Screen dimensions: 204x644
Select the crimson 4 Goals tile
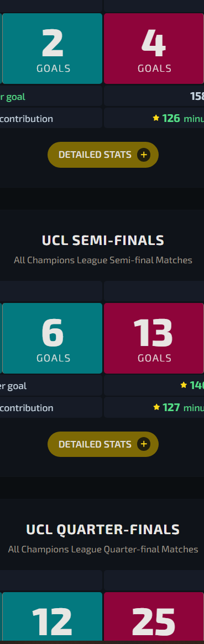(x=154, y=49)
